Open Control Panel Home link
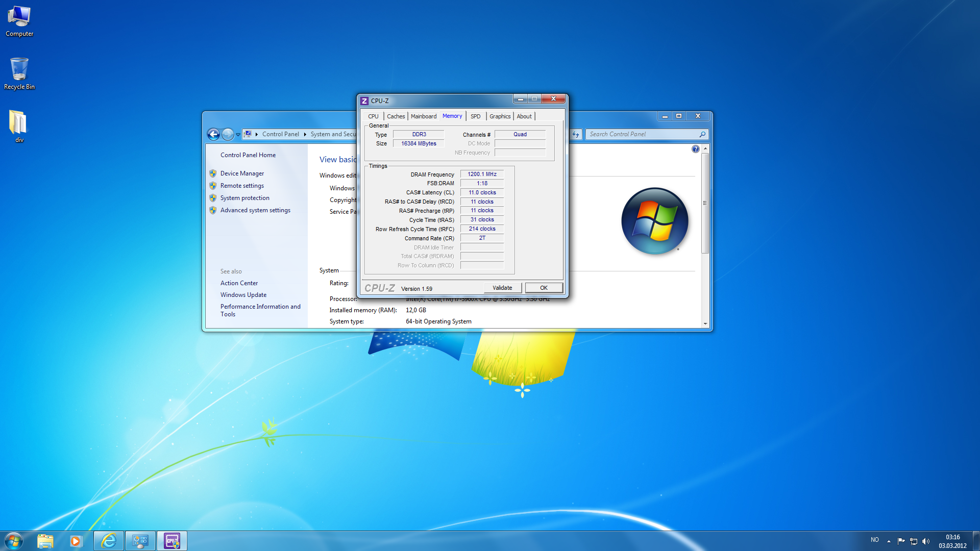 (248, 155)
